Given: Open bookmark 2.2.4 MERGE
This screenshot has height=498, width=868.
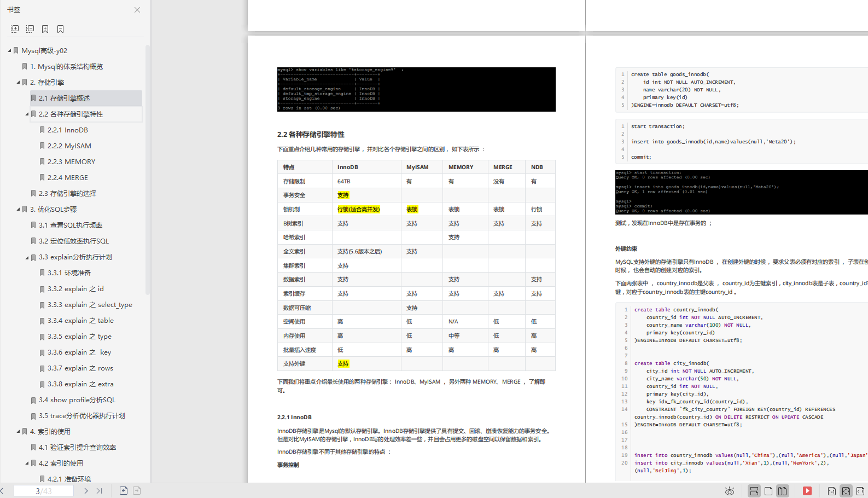Looking at the screenshot, I should 68,177.
